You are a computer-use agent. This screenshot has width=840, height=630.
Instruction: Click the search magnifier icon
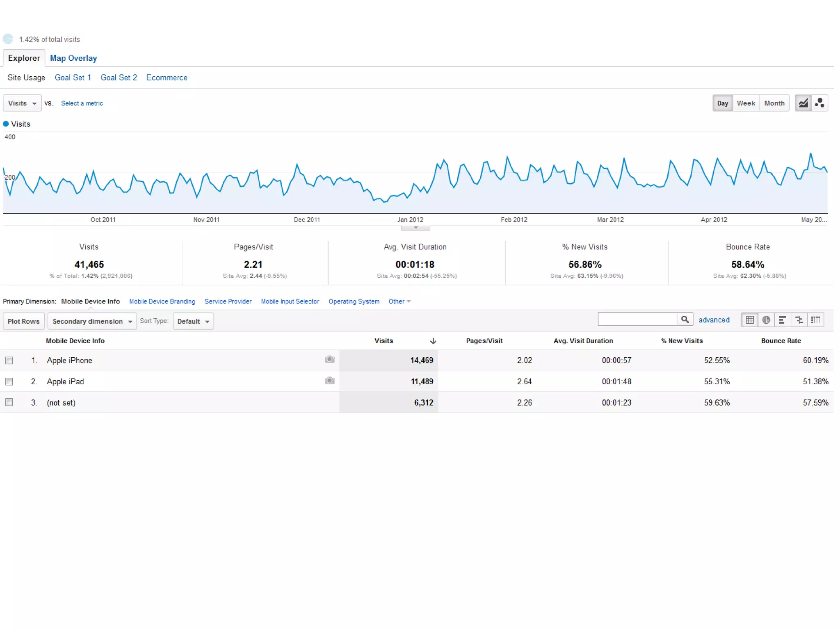[x=685, y=320]
